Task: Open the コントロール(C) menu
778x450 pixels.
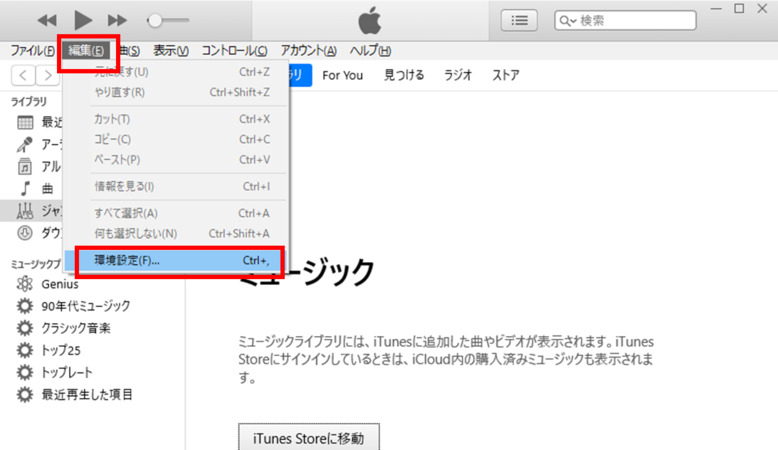Action: [x=234, y=51]
